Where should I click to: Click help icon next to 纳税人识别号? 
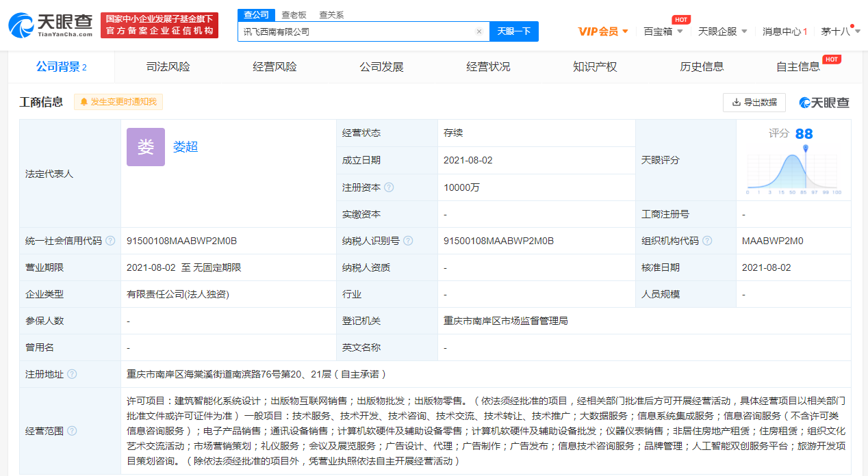coord(408,241)
